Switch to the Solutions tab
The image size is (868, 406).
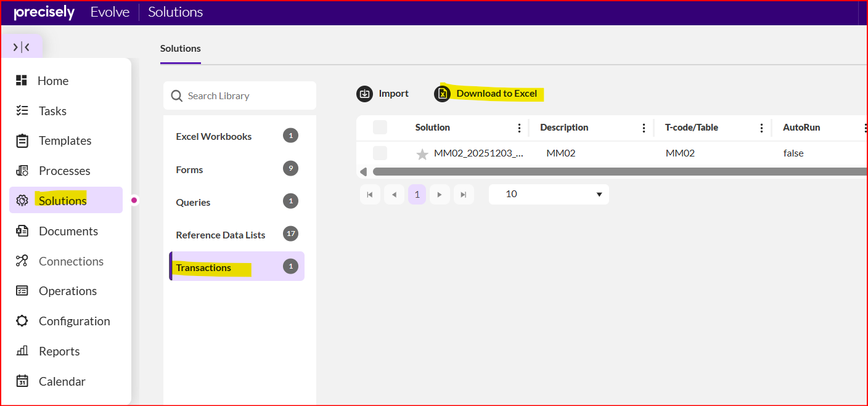coord(181,48)
